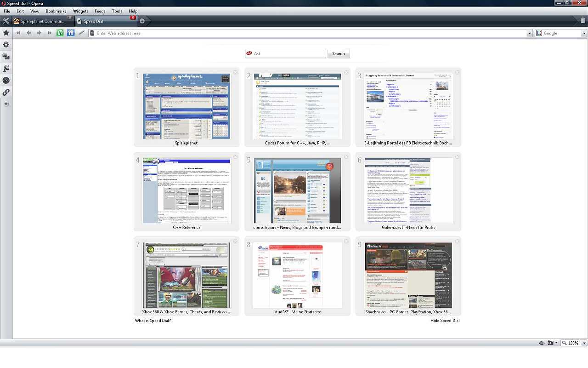The image size is (588, 368).
Task: Go to the Home page icon
Action: 70,33
